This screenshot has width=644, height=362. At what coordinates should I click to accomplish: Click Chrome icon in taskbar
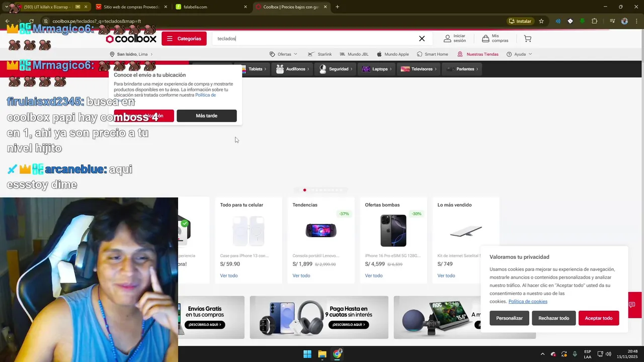(x=337, y=354)
